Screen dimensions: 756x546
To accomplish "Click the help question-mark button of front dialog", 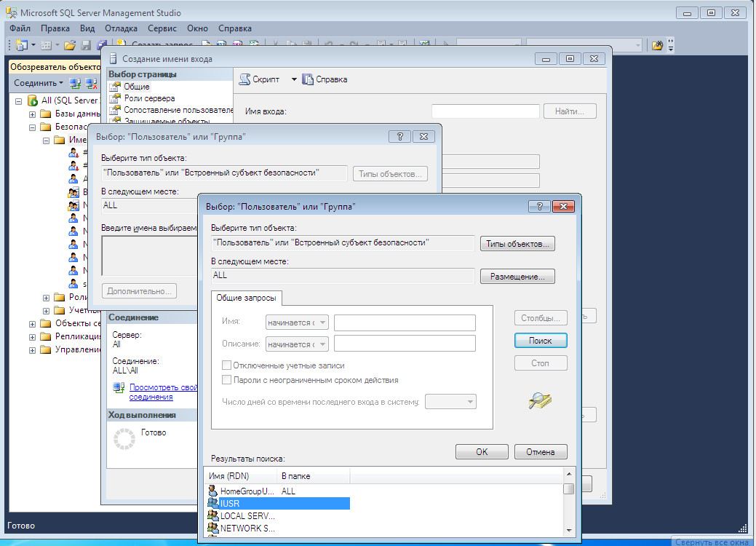I will (x=539, y=207).
